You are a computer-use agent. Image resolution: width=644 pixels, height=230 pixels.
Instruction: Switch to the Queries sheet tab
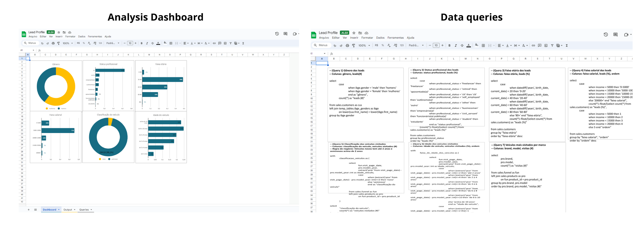tap(84, 210)
